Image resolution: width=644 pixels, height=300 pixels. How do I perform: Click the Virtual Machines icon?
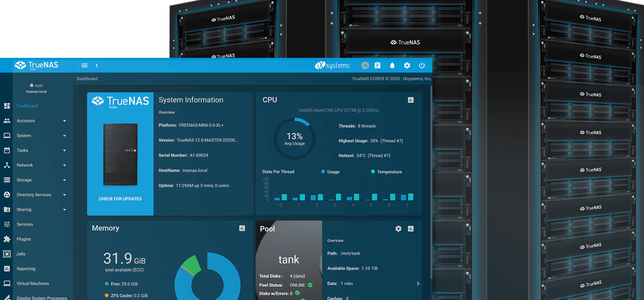coord(7,283)
